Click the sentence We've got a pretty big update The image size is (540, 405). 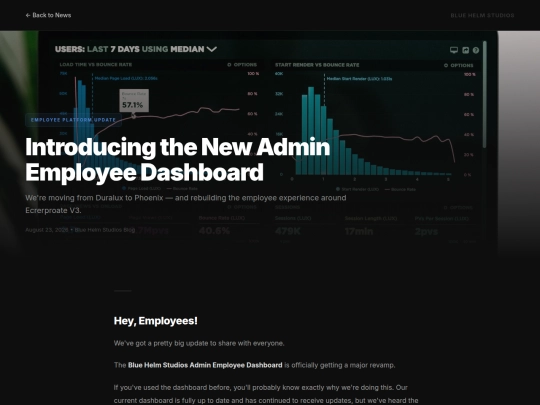199,343
